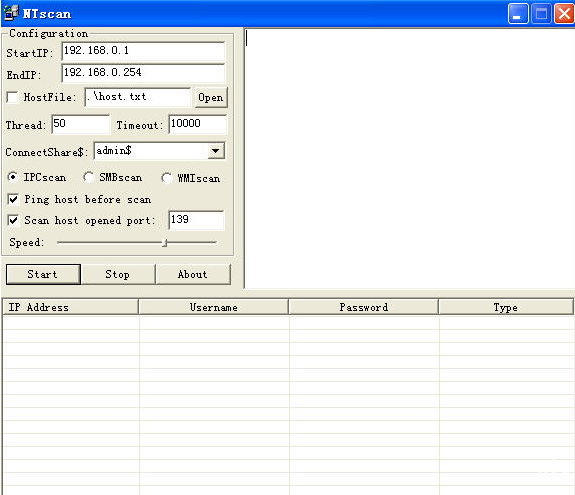This screenshot has height=495, width=575.
Task: Select the SMBscan radio option
Action: point(88,177)
